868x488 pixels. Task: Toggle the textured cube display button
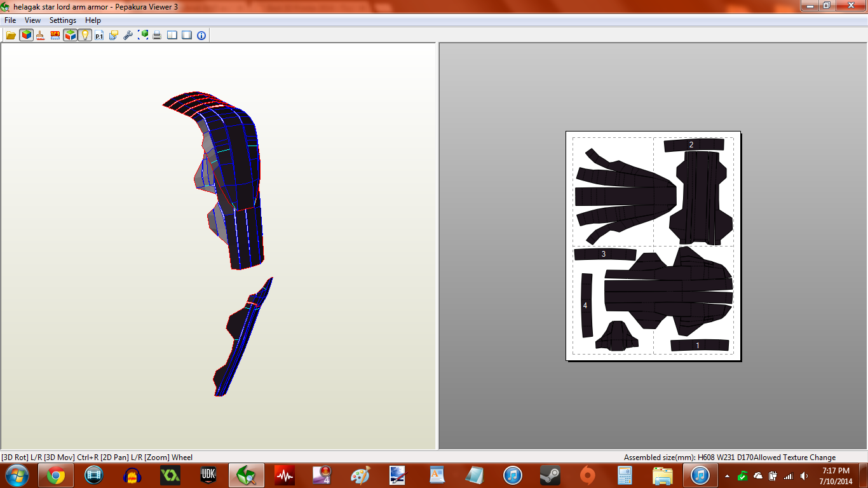[x=26, y=36]
